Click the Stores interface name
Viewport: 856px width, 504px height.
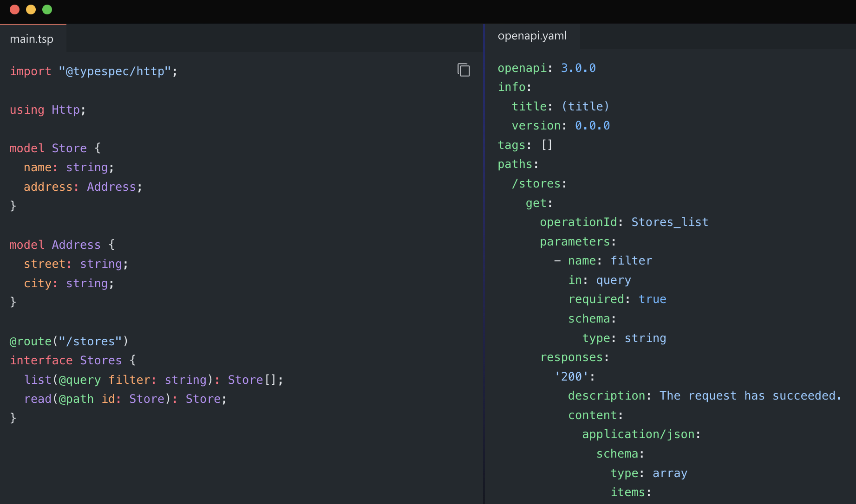click(x=100, y=361)
